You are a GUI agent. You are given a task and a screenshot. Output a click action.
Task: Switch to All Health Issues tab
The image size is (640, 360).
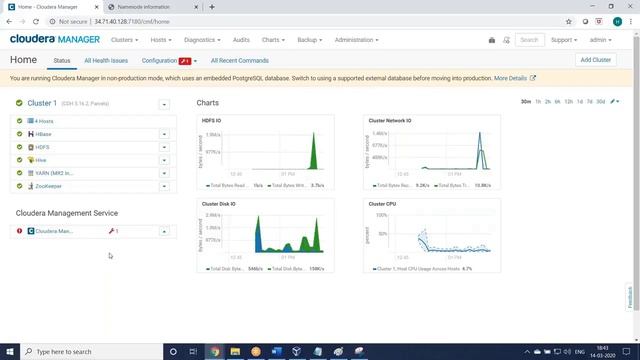coord(106,60)
